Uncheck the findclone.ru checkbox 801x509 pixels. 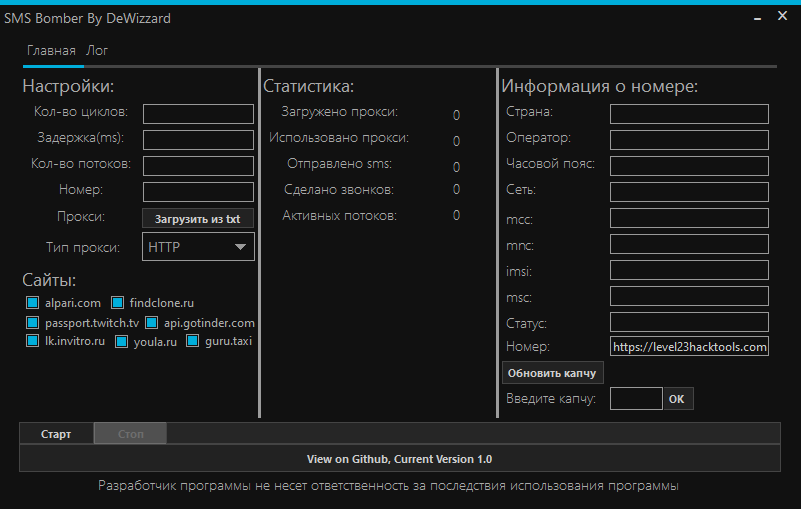(117, 303)
